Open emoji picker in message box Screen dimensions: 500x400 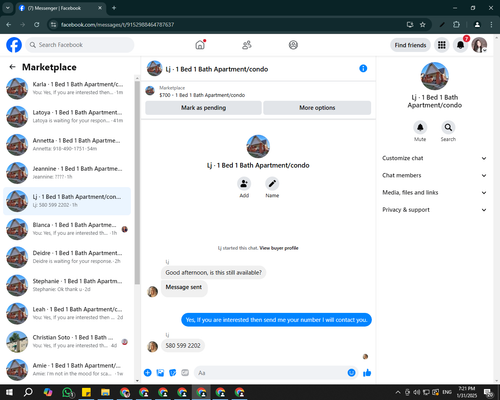coord(351,373)
